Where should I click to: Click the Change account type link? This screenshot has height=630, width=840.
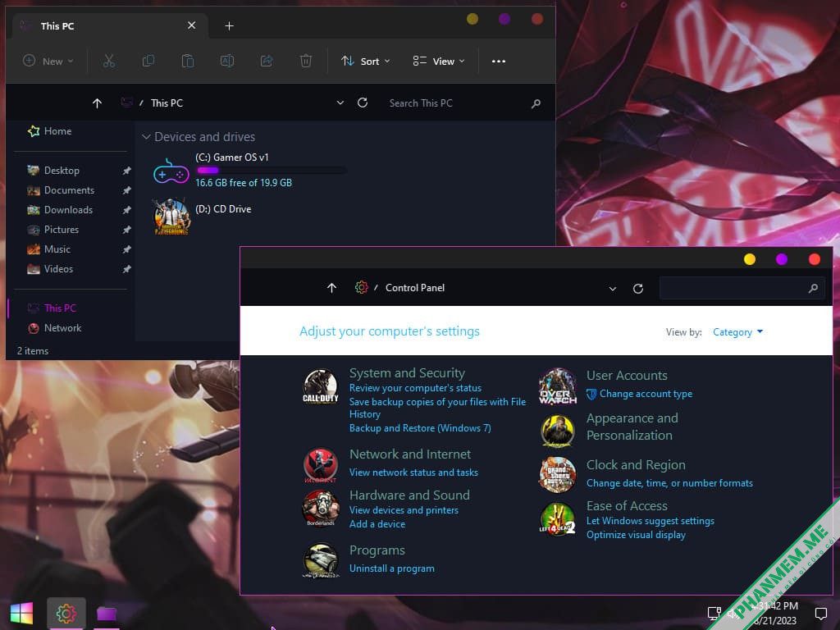click(646, 394)
